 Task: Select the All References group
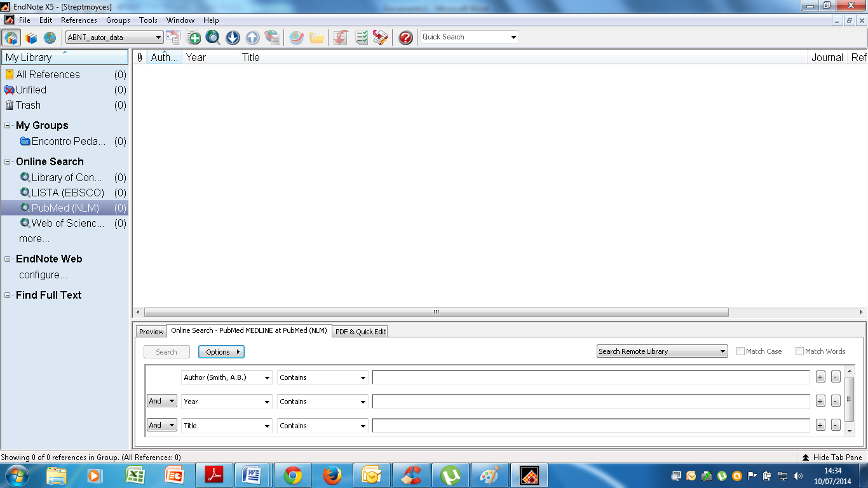click(x=65, y=74)
